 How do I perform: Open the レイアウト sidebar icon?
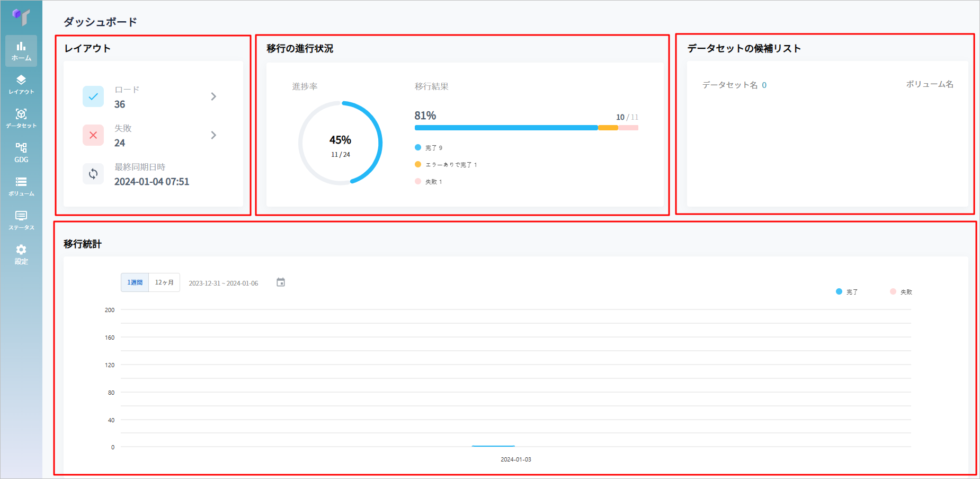point(21,85)
